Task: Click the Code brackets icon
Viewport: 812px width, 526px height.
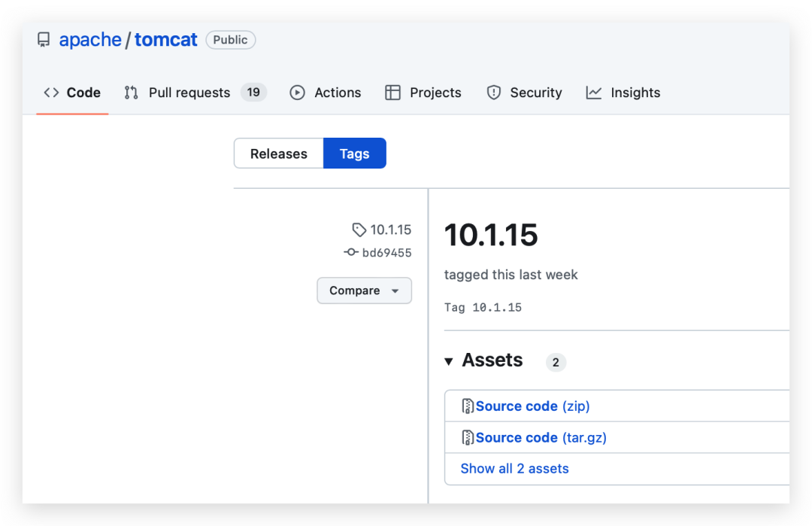Action: click(x=51, y=93)
